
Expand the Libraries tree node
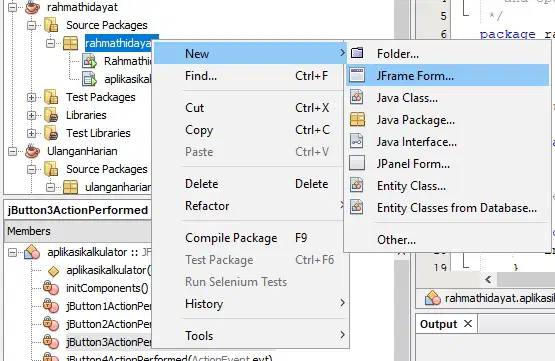(x=32, y=115)
